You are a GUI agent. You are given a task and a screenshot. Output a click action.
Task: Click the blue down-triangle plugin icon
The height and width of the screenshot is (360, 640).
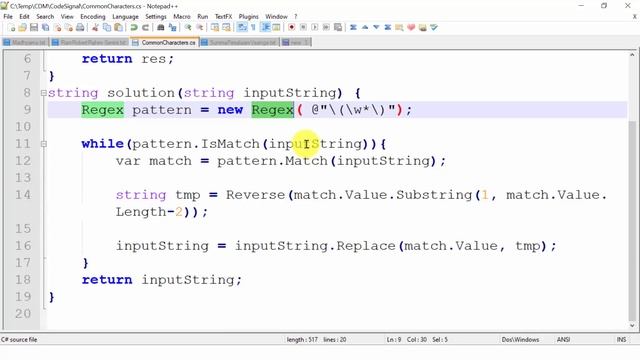pyautogui.click(x=376, y=28)
